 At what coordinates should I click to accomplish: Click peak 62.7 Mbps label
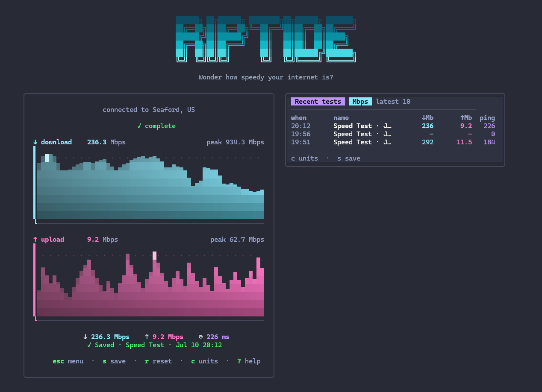click(237, 240)
